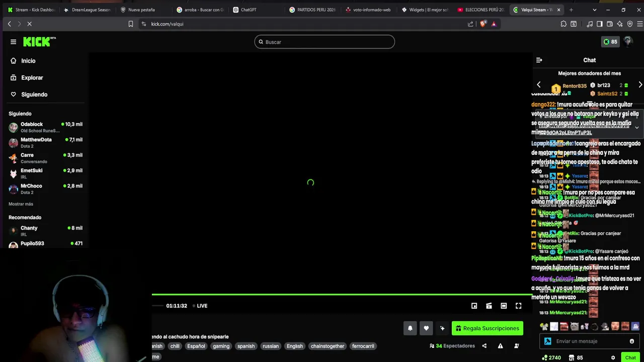
Task: Click the user icon right of the report triangle
Action: click(516, 346)
